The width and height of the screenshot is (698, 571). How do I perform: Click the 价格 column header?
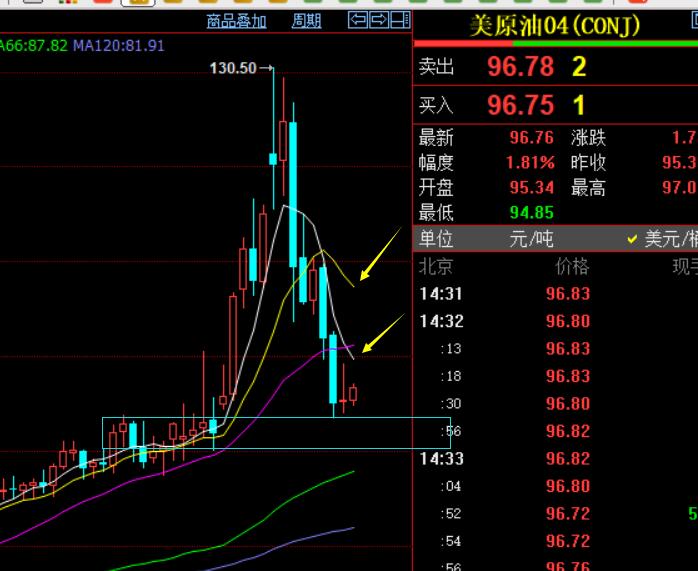pos(572,267)
